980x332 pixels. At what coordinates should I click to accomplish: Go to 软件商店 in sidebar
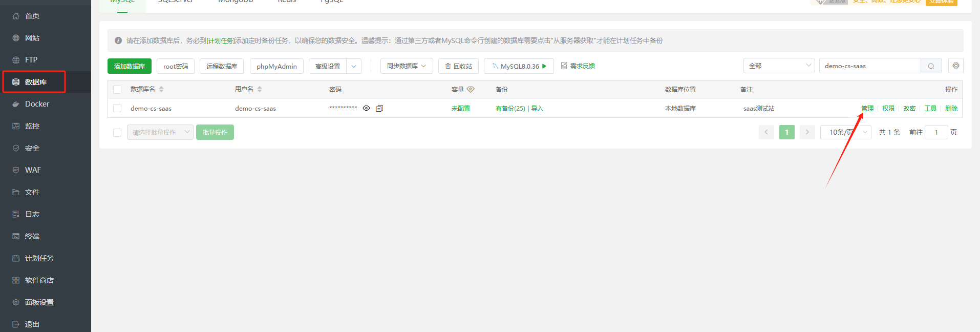pyautogui.click(x=39, y=280)
